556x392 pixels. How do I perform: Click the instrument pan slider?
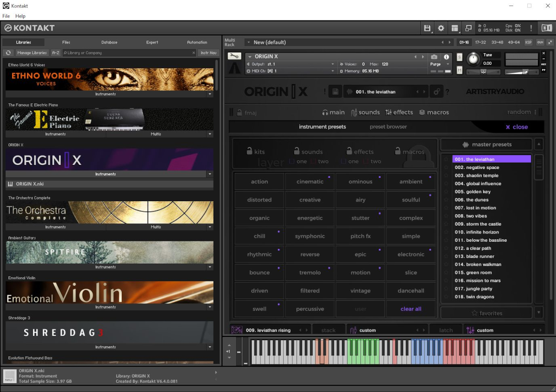(x=483, y=72)
